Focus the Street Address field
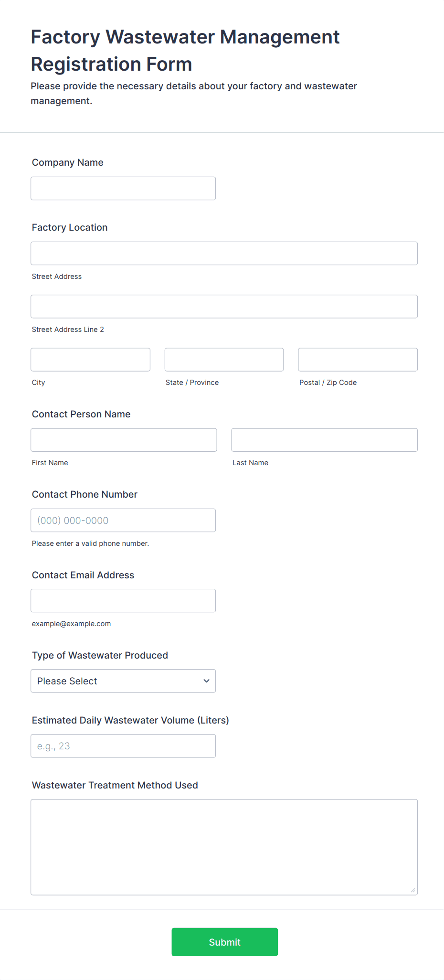The width and height of the screenshot is (444, 980). (x=224, y=254)
